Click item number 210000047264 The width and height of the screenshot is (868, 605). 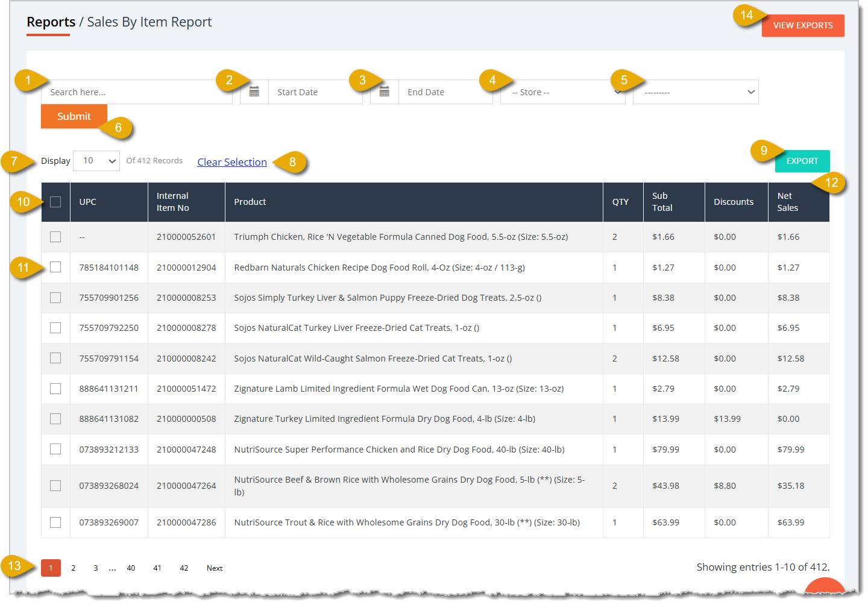tap(186, 486)
